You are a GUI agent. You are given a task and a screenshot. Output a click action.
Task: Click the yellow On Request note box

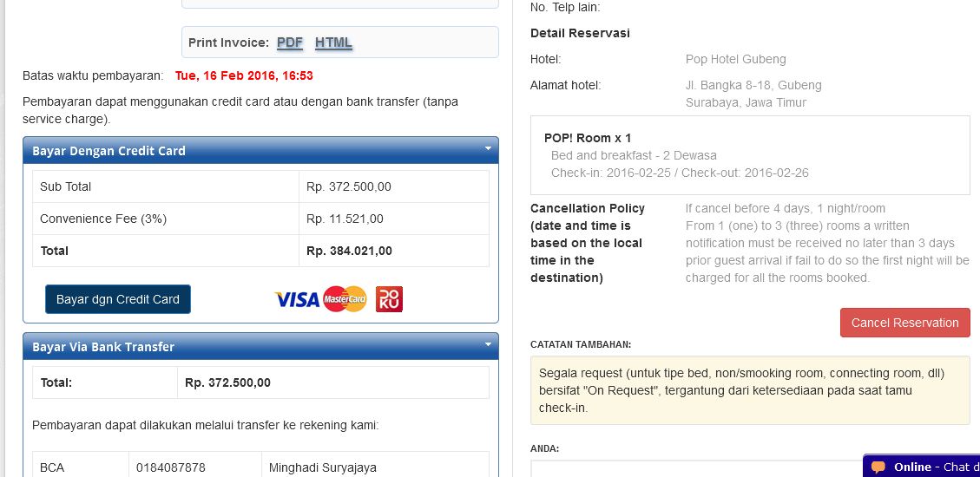point(749,390)
